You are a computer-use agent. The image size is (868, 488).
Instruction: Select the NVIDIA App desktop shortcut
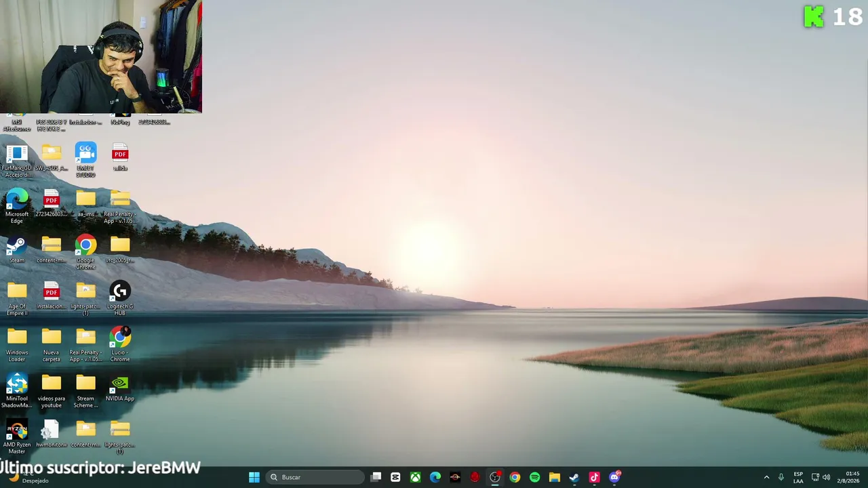tap(120, 388)
